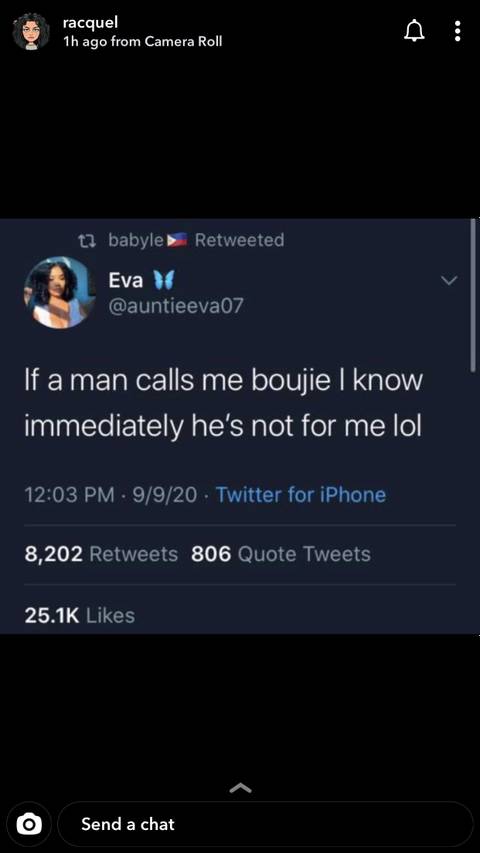Click the Send a chat field
Image resolution: width=480 pixels, height=853 pixels.
tap(265, 824)
